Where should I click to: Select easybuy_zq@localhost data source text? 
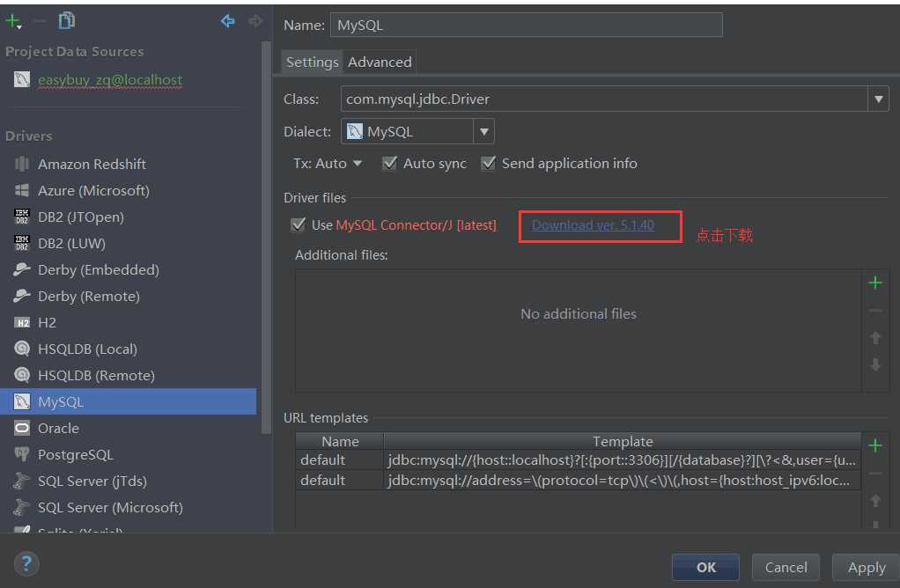coord(110,80)
